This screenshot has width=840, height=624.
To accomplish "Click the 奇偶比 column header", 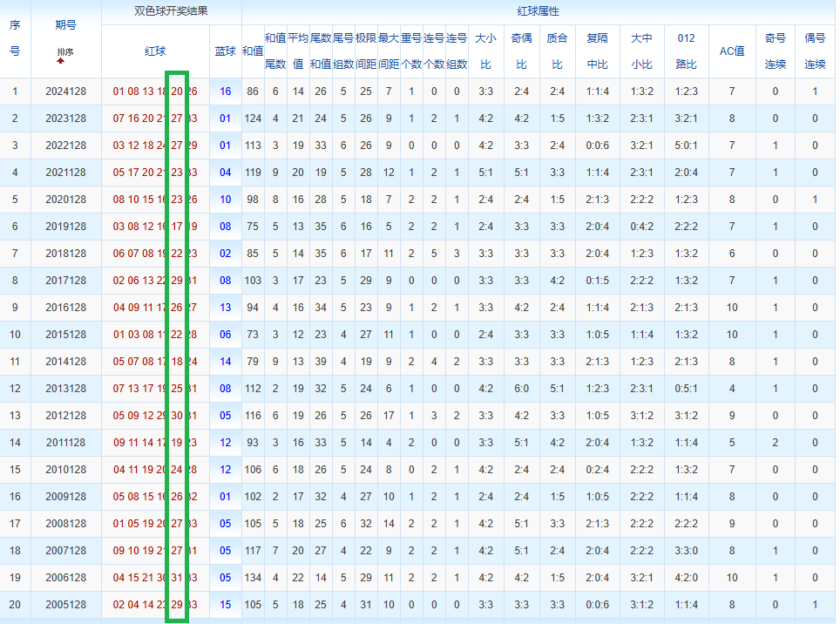I will (x=522, y=51).
